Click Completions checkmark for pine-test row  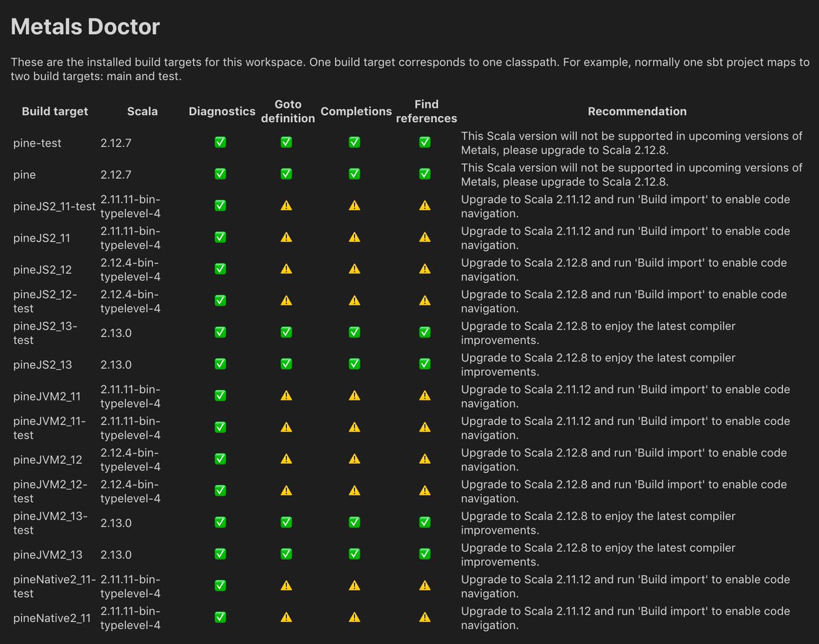pos(354,143)
